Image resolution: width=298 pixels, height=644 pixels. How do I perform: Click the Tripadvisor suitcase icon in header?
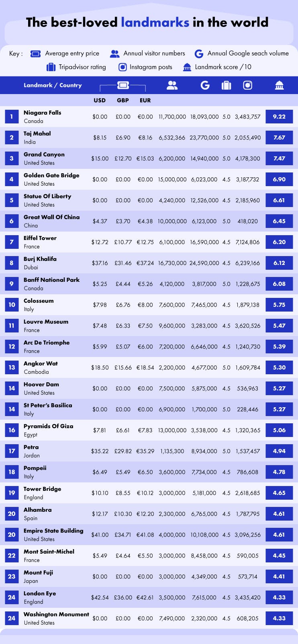click(x=227, y=85)
